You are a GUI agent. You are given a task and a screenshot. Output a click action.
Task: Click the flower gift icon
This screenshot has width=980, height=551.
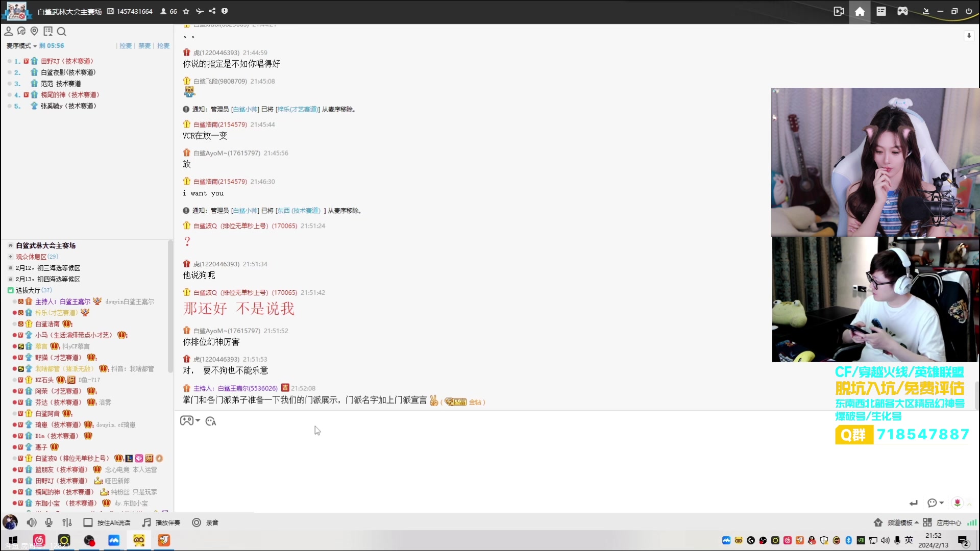tap(958, 503)
